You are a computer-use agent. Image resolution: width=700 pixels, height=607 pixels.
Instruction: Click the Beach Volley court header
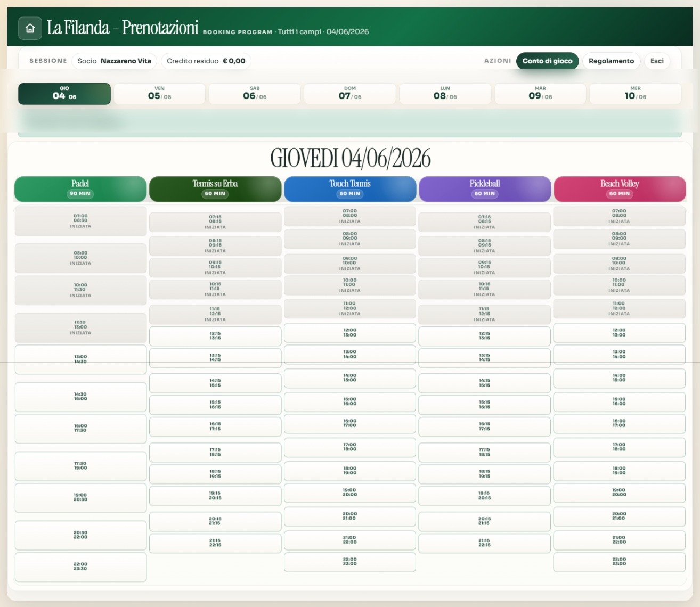point(620,189)
